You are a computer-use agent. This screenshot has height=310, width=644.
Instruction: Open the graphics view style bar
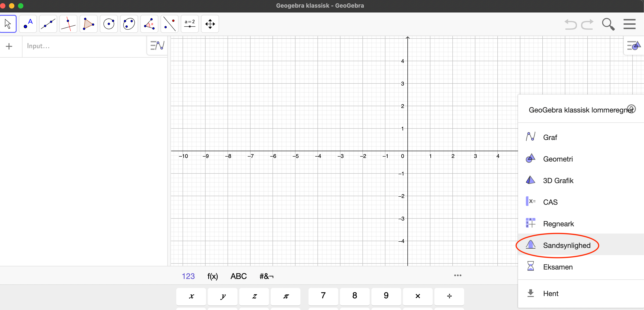[x=634, y=45]
